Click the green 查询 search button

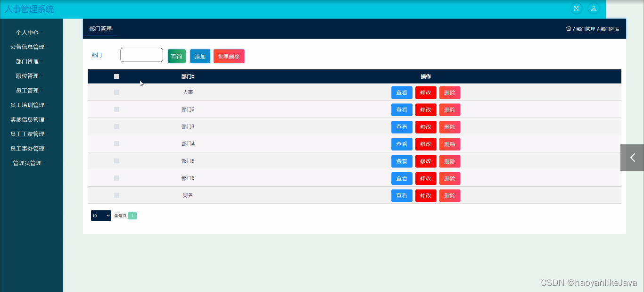[177, 56]
